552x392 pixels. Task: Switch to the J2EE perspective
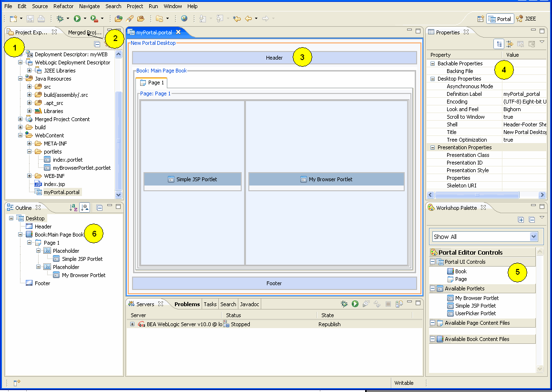coord(526,19)
